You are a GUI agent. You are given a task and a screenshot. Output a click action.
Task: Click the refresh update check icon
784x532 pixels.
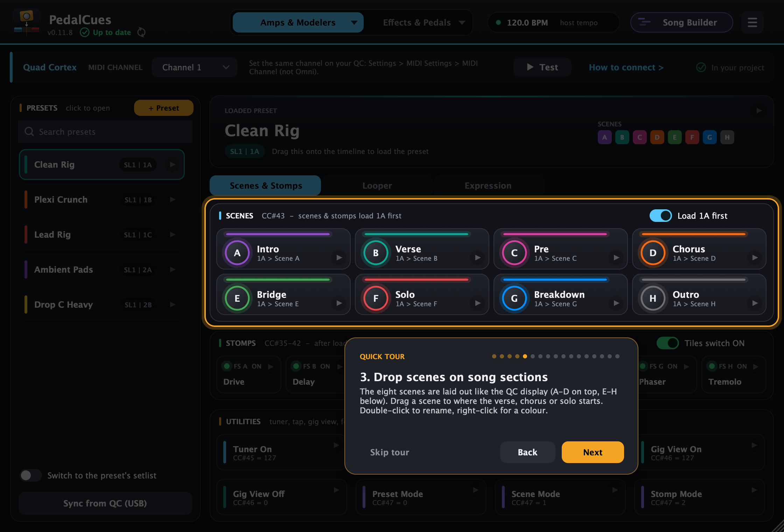[141, 32]
